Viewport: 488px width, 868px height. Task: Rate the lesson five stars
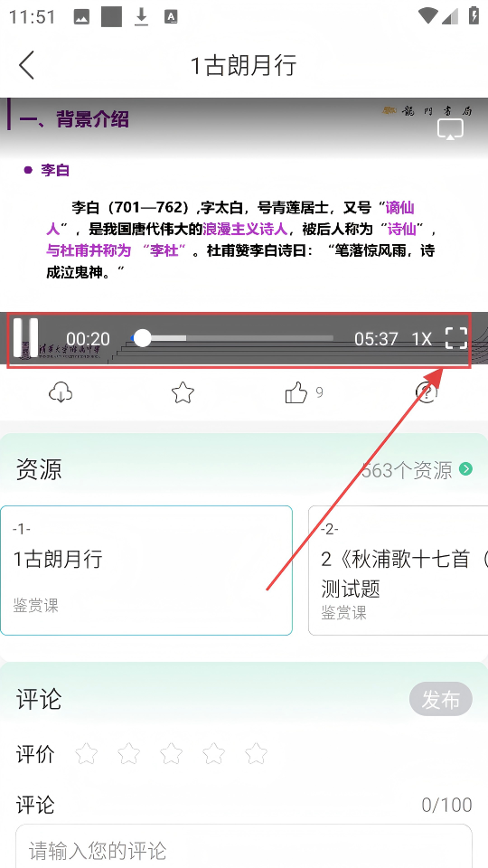point(256,753)
